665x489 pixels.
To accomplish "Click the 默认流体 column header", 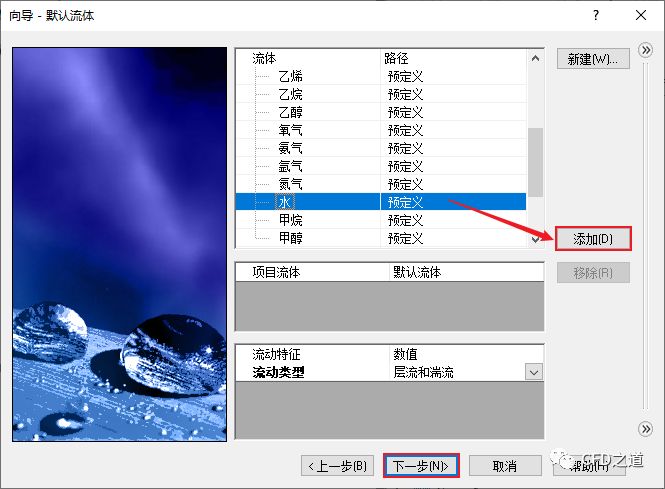I will pos(417,272).
